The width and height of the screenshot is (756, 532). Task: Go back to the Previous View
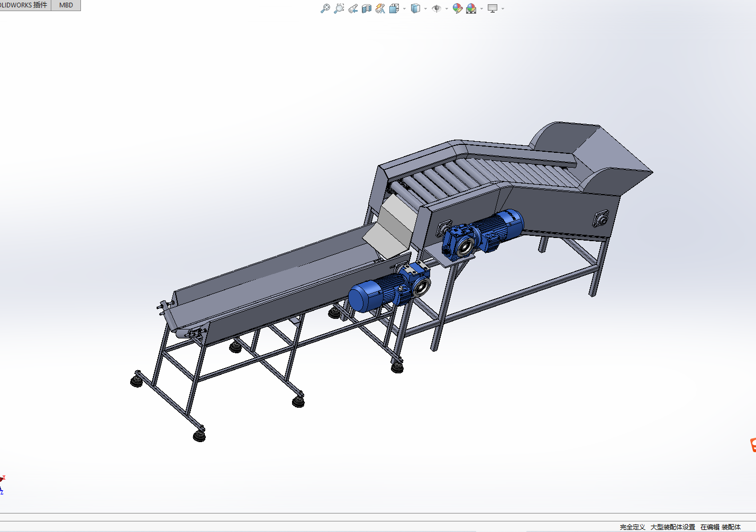pyautogui.click(x=353, y=8)
